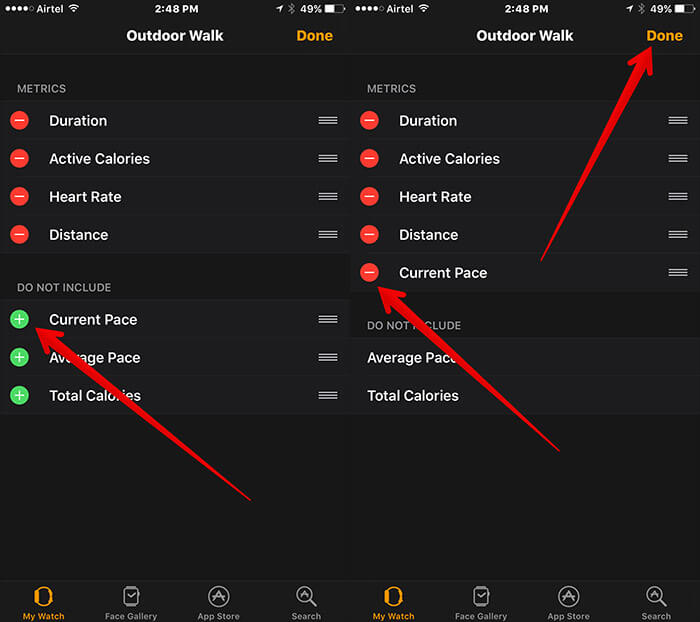Open My Watch tab on left screen
The width and height of the screenshot is (700, 622).
[x=44, y=603]
